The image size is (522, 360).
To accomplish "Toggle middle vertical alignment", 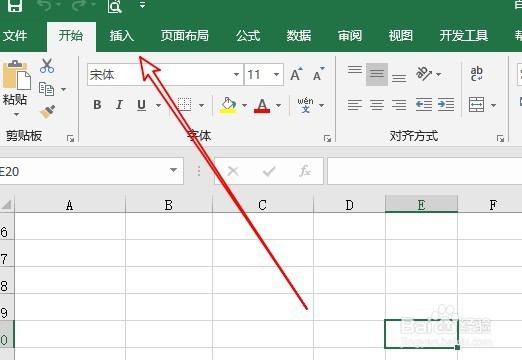I will (x=377, y=74).
